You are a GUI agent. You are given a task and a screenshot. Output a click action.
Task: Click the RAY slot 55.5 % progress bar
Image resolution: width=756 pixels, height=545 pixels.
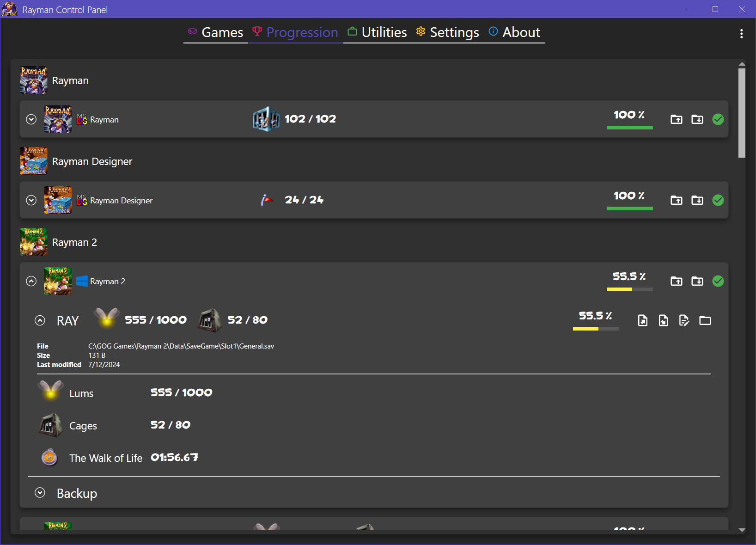click(x=596, y=329)
